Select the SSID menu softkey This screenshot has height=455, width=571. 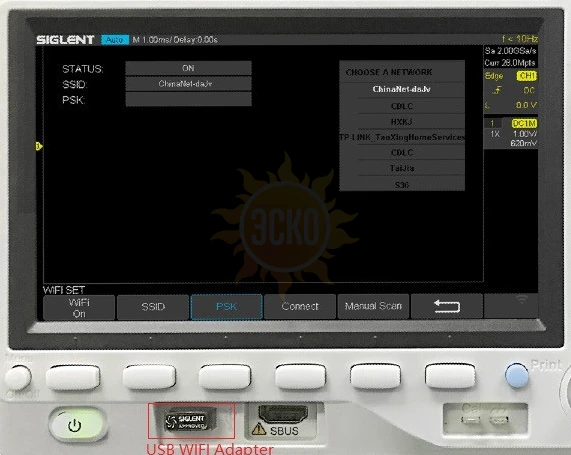point(153,307)
